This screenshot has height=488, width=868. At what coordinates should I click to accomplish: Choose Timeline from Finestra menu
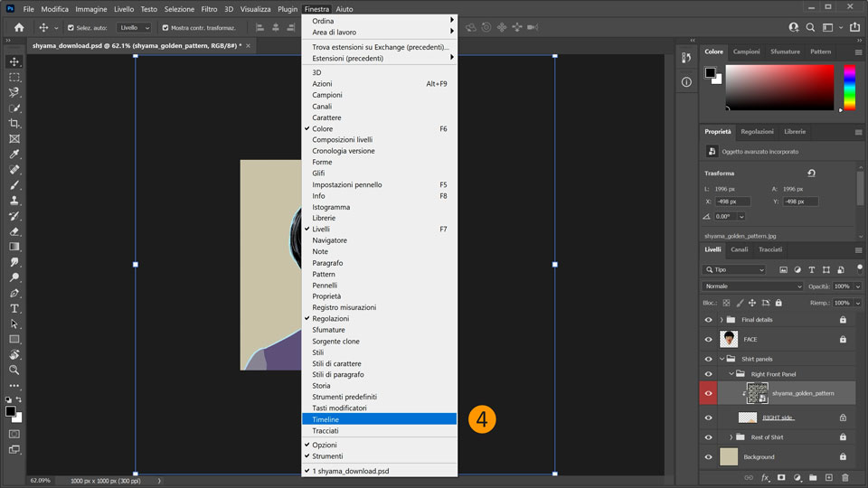tap(379, 419)
